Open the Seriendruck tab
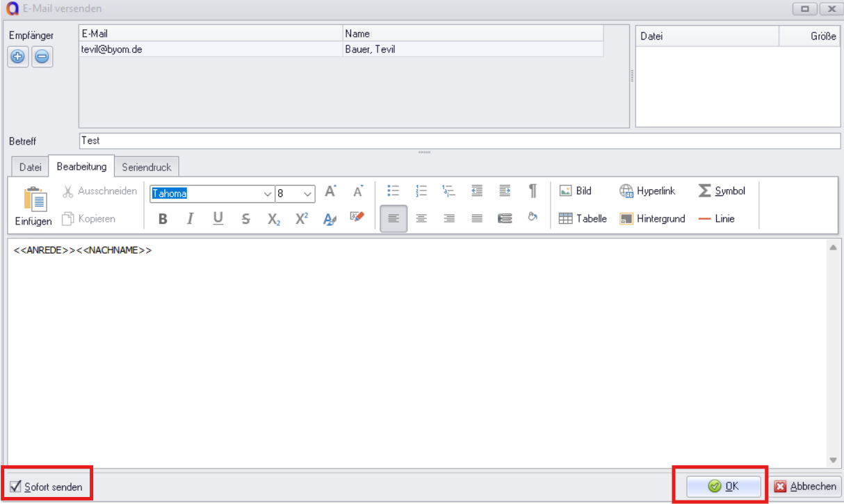Screen dimensions: 844x504 point(147,168)
